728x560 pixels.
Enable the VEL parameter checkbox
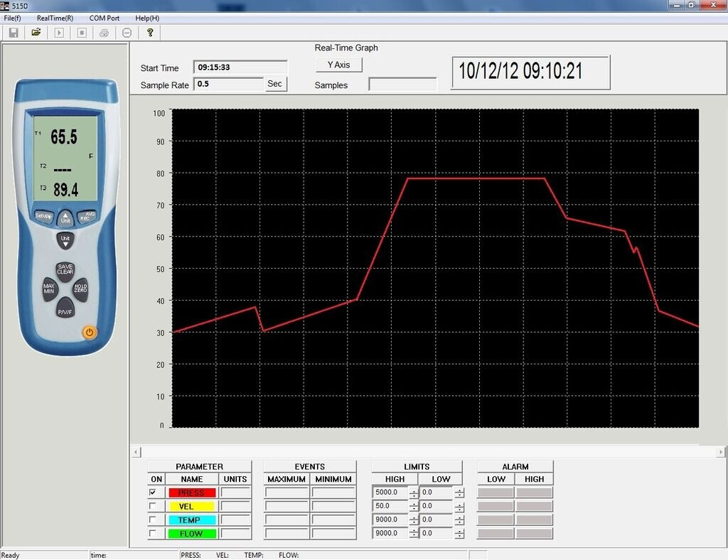click(154, 506)
